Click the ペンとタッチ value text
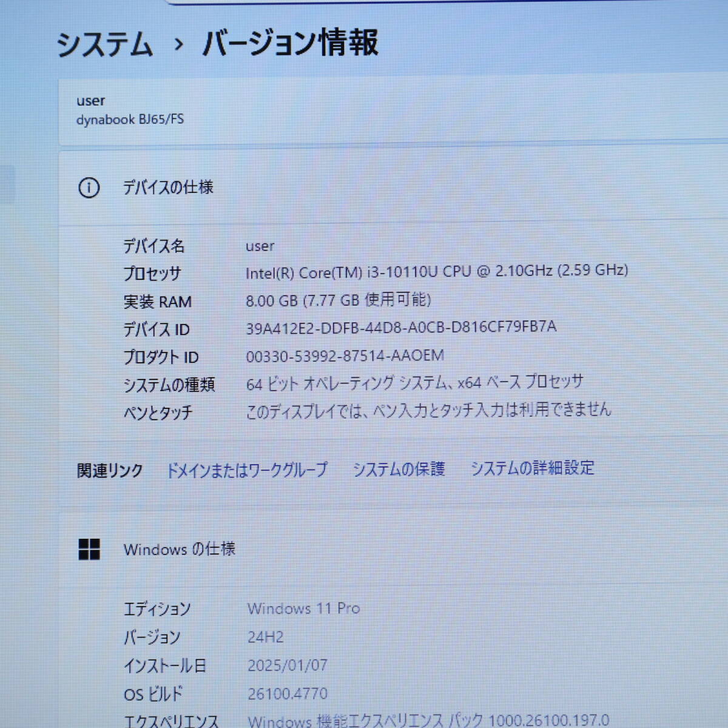 428,411
